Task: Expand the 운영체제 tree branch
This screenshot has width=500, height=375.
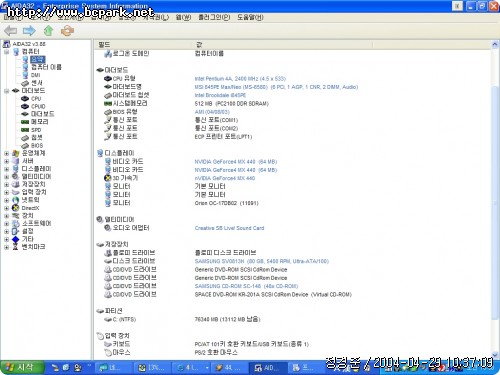Action: 6,153
